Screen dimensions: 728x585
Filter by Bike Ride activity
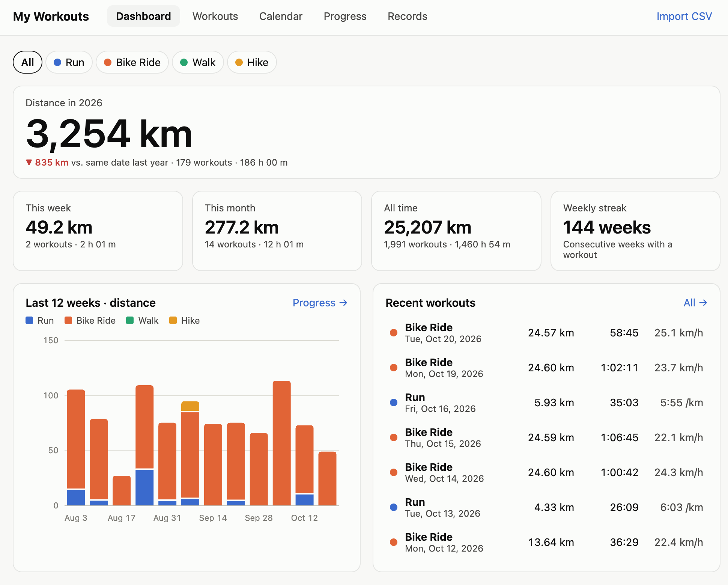(132, 62)
